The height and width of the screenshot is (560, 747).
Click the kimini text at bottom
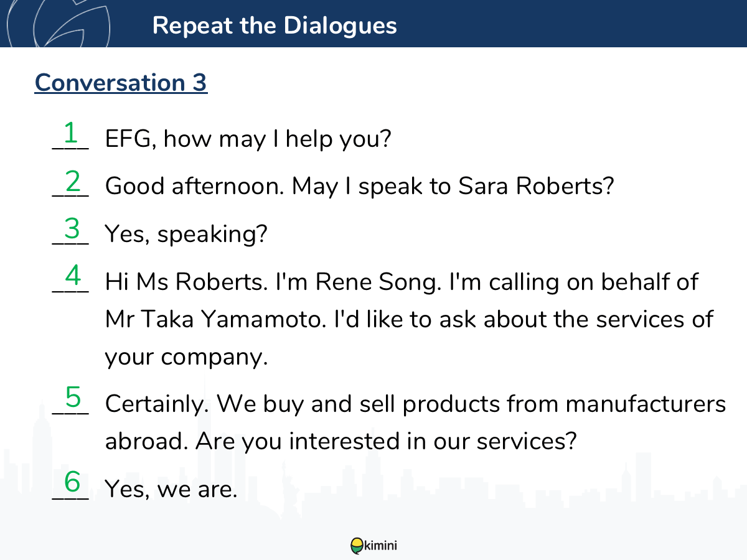click(x=380, y=546)
